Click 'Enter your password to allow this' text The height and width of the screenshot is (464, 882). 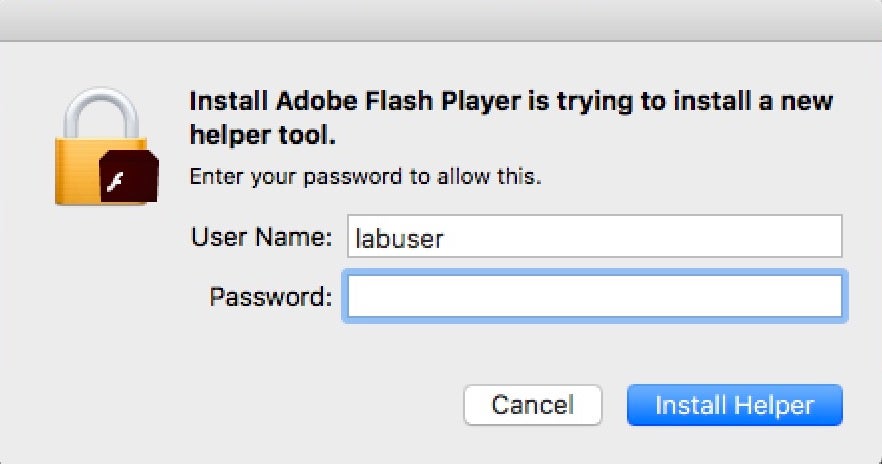click(365, 178)
